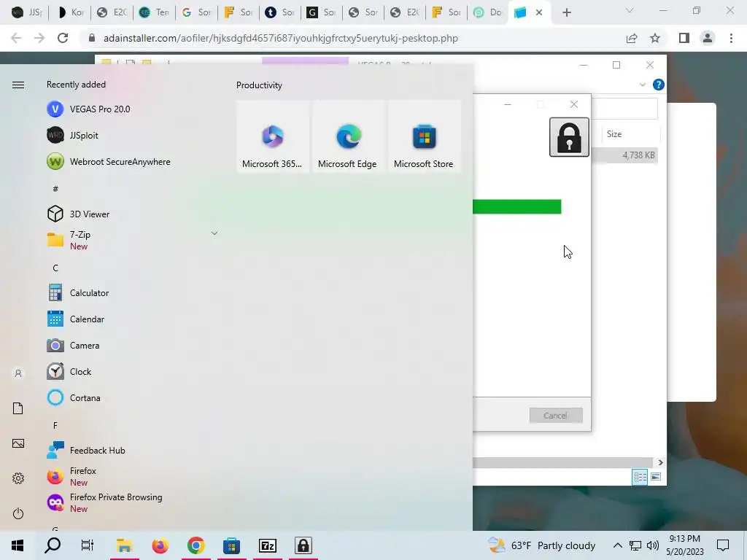Click the horizontal scrollbar right arrow in Explorer
This screenshot has width=747, height=560.
[x=660, y=462]
